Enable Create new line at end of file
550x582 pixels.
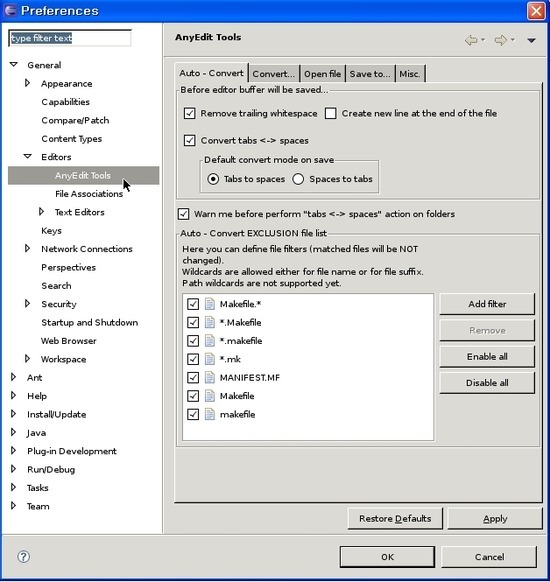[x=330, y=113]
